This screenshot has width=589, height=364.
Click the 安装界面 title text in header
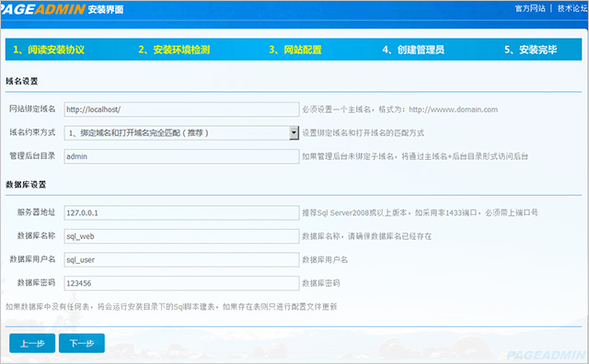[106, 9]
